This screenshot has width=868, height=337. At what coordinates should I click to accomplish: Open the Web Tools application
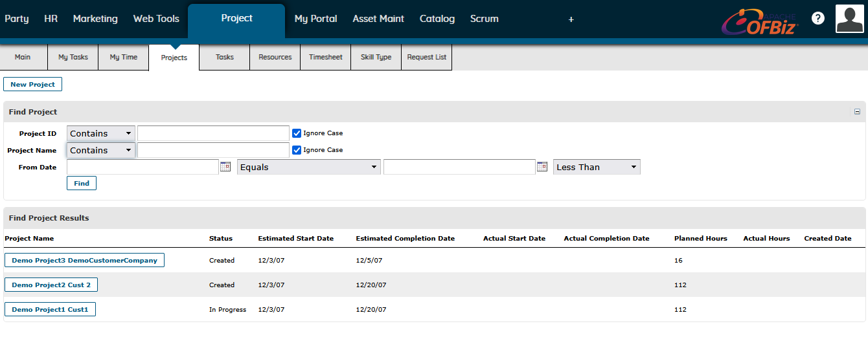click(156, 19)
